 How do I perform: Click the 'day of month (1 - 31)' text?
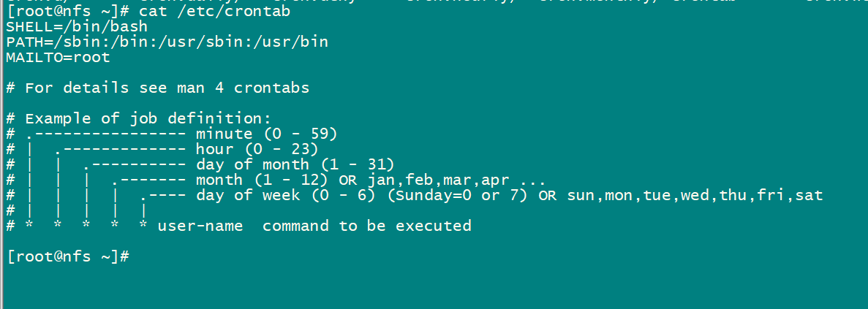tap(295, 164)
